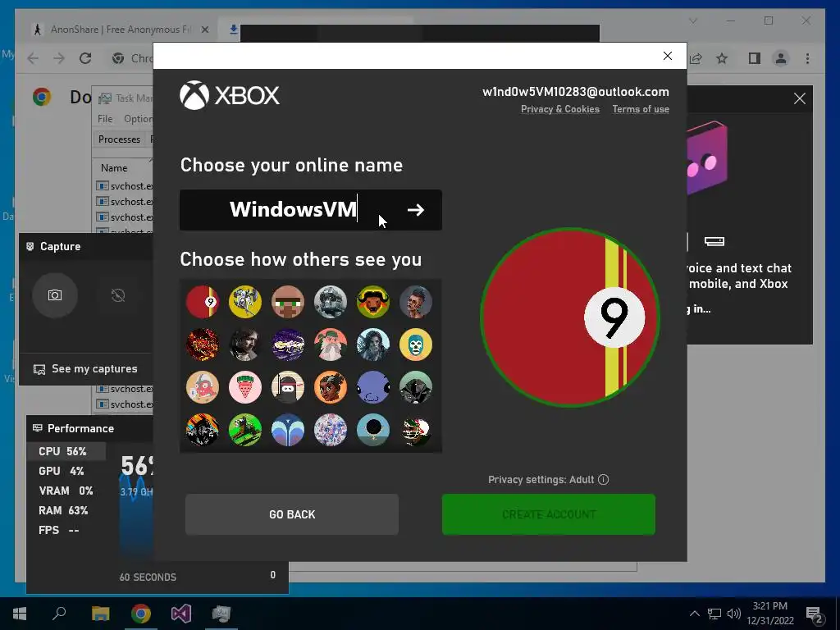Viewport: 840px width, 630px height.
Task: Pick the blue fountain arches gamerpic
Action: (288, 430)
